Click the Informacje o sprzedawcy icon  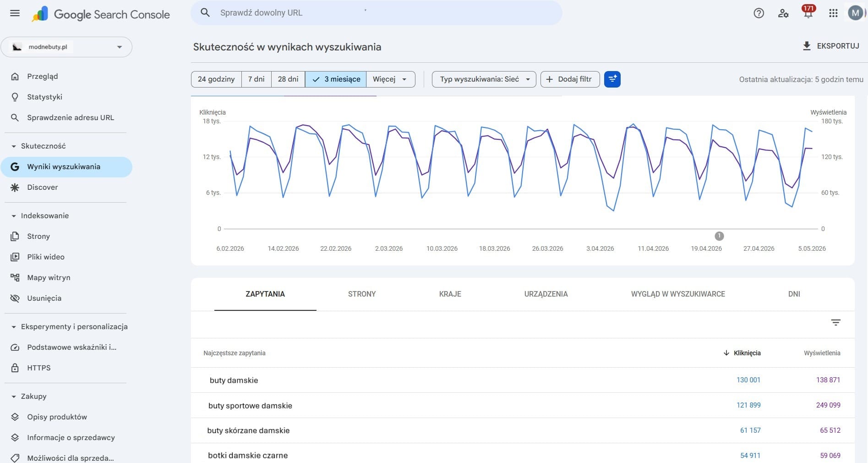(15, 438)
